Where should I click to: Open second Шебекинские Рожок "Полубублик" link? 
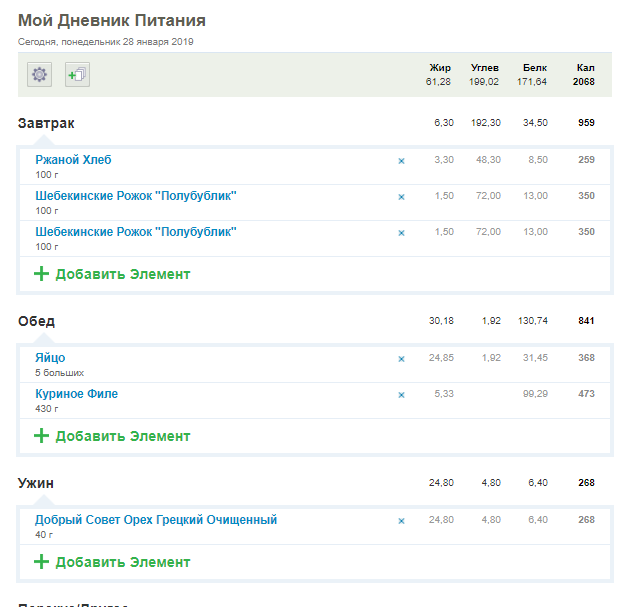tap(136, 232)
